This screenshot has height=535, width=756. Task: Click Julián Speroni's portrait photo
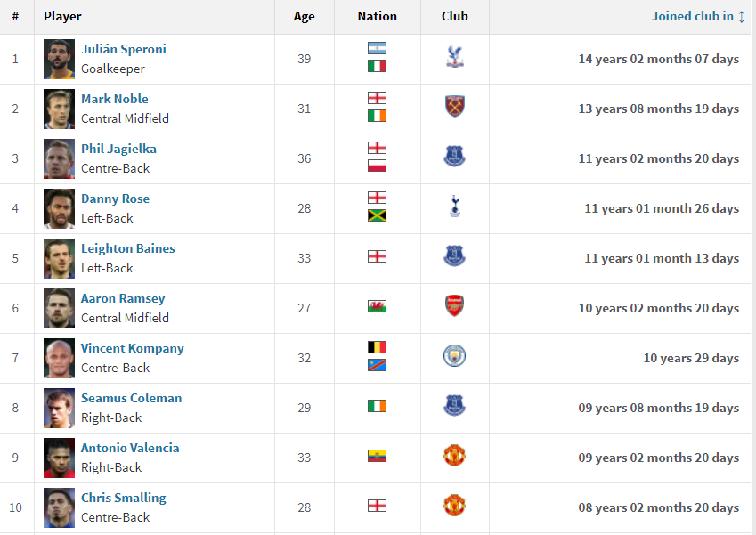pos(60,59)
